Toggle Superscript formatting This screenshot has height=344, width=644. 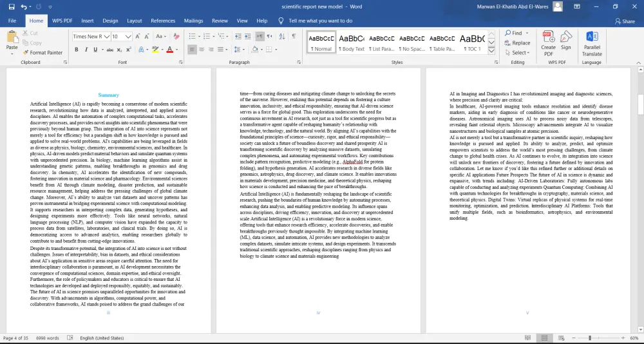coord(129,50)
